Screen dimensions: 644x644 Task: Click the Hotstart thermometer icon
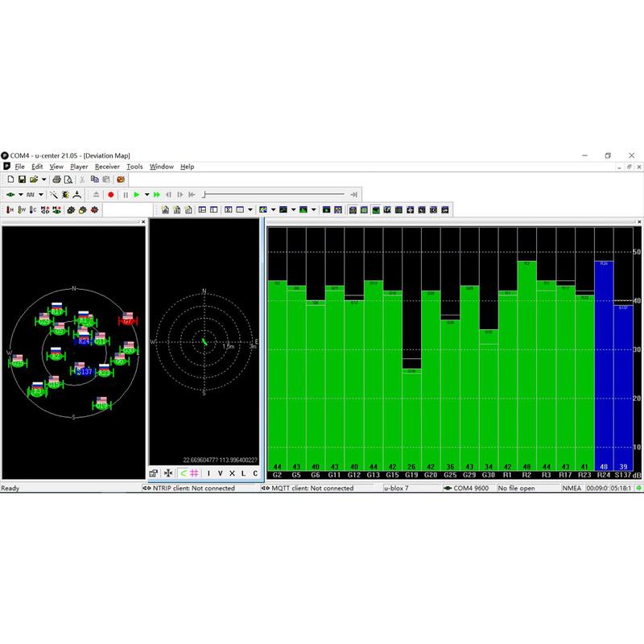(9, 210)
